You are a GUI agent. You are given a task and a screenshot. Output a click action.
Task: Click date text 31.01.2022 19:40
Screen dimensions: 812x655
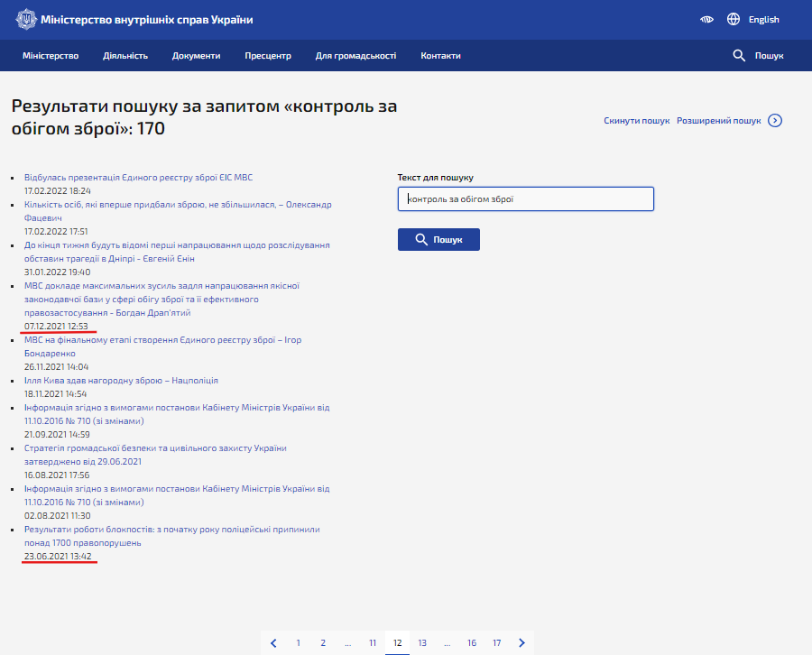tap(58, 272)
